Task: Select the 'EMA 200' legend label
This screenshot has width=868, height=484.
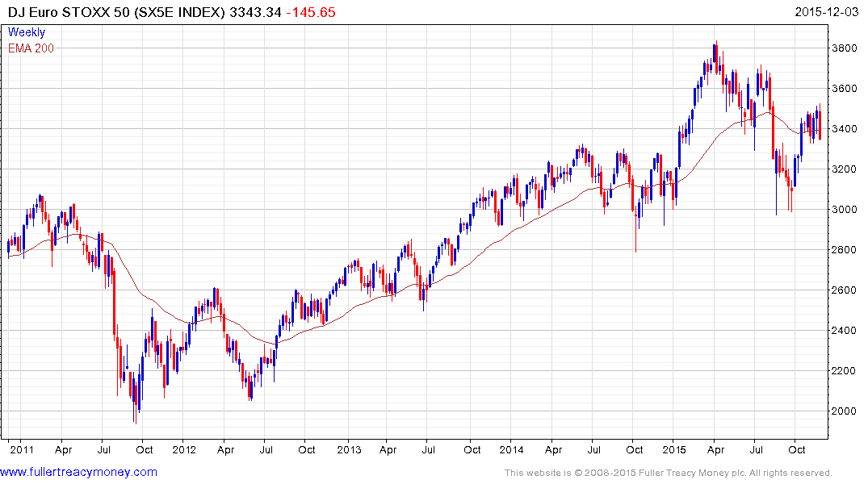Action: 31,48
